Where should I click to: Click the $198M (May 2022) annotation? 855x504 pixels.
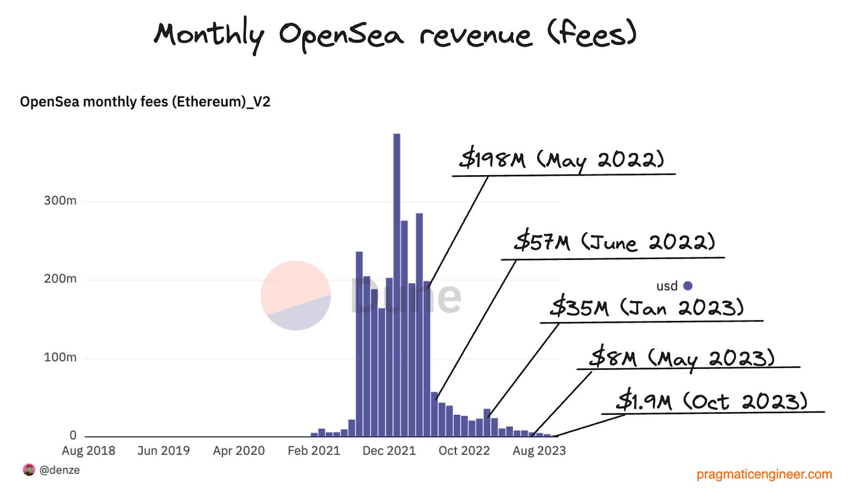pos(562,160)
